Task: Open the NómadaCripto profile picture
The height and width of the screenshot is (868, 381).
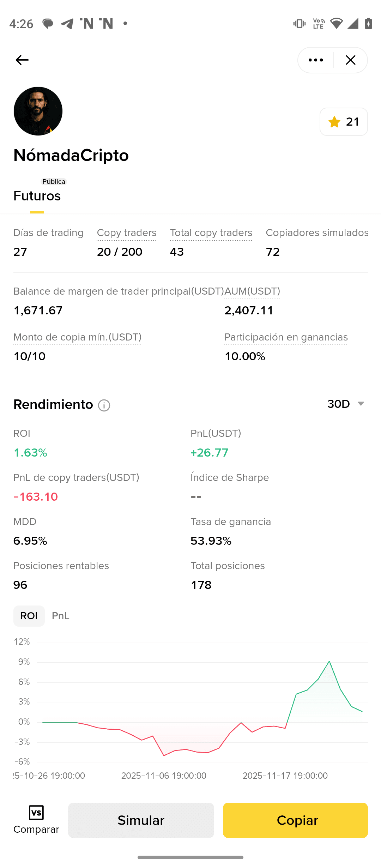Action: (38, 111)
